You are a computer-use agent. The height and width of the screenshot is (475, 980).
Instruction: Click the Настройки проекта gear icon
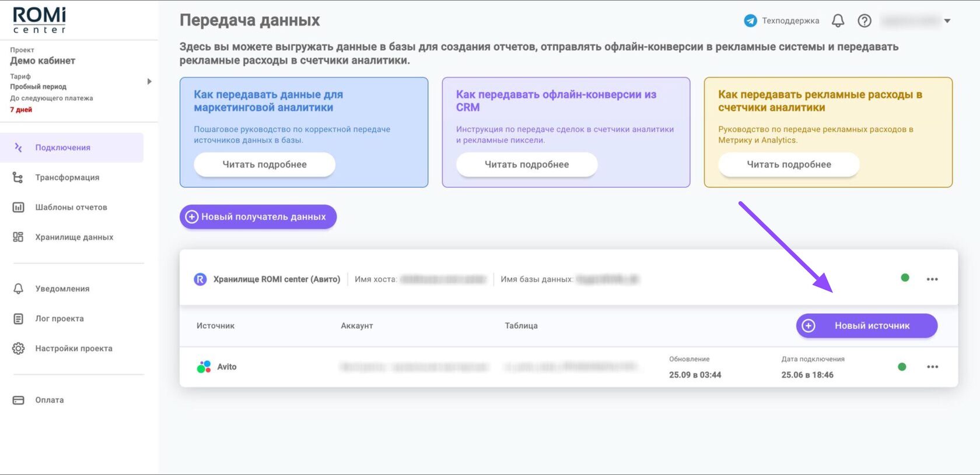pos(18,349)
